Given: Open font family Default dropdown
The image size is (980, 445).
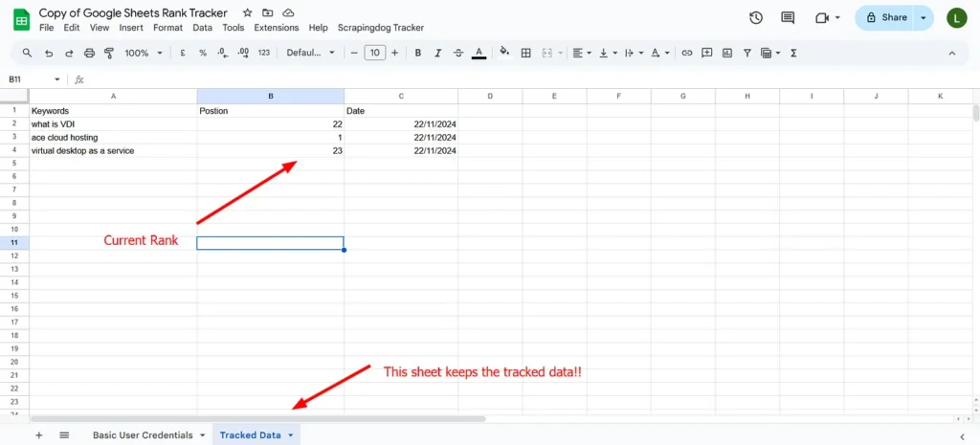Looking at the screenshot, I should [x=311, y=54].
